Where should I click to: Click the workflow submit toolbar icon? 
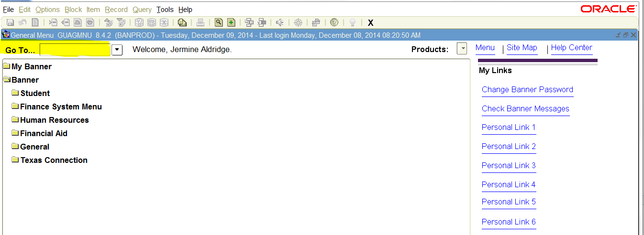249,22
